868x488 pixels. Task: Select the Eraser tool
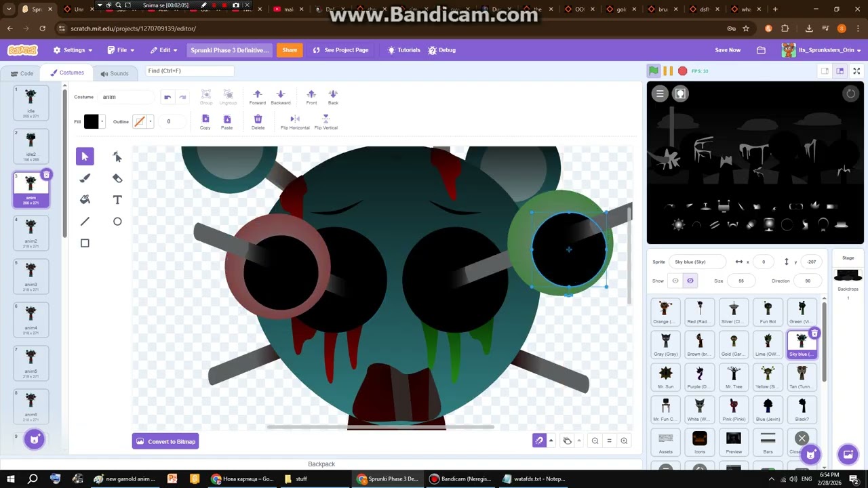click(117, 178)
